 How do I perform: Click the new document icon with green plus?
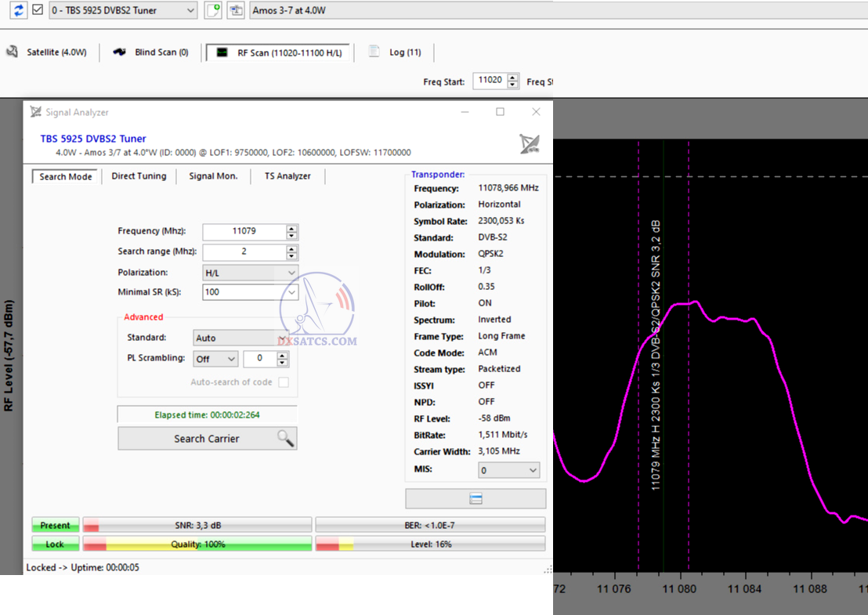point(212,10)
